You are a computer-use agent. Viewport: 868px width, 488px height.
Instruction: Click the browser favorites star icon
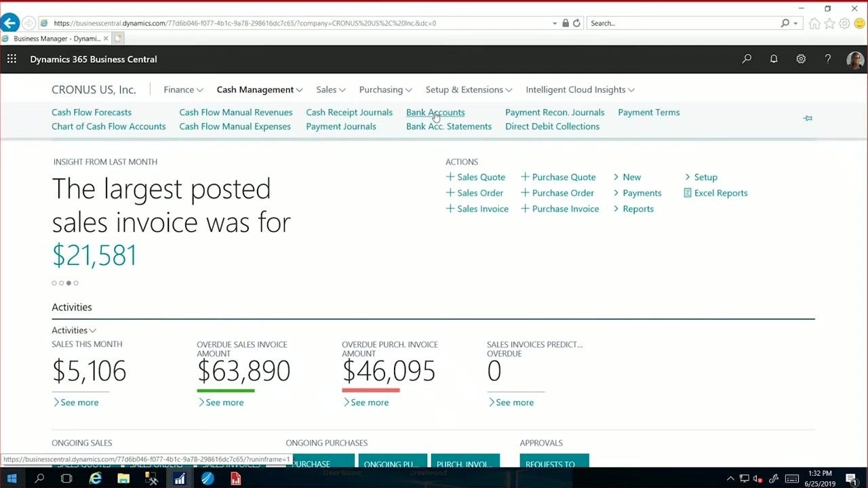tap(829, 23)
